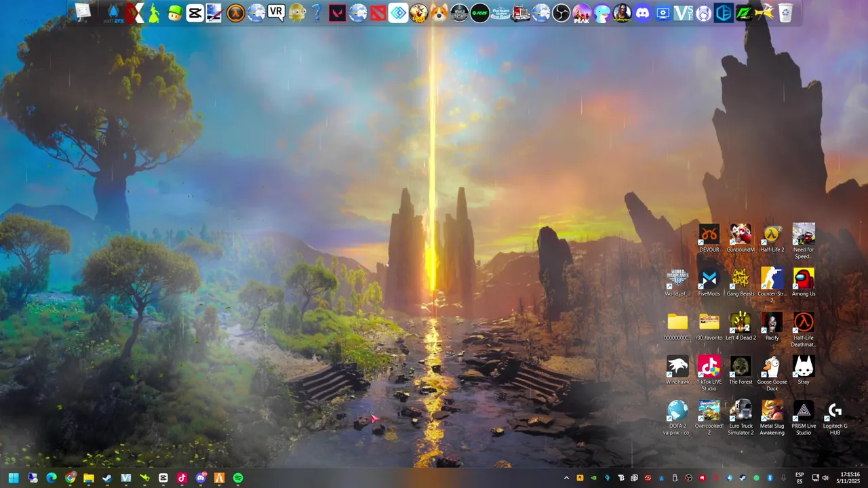The width and height of the screenshot is (868, 488).
Task: Open the DEVOUR desktop shortcut
Action: tap(709, 239)
